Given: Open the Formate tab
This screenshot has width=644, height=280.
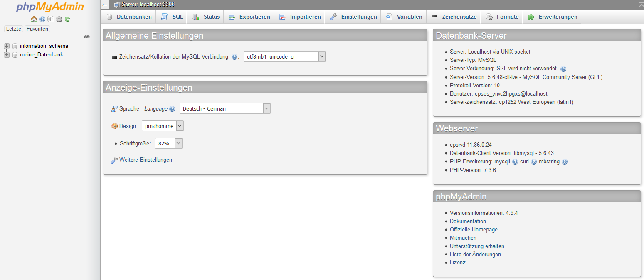Looking at the screenshot, I should point(502,17).
